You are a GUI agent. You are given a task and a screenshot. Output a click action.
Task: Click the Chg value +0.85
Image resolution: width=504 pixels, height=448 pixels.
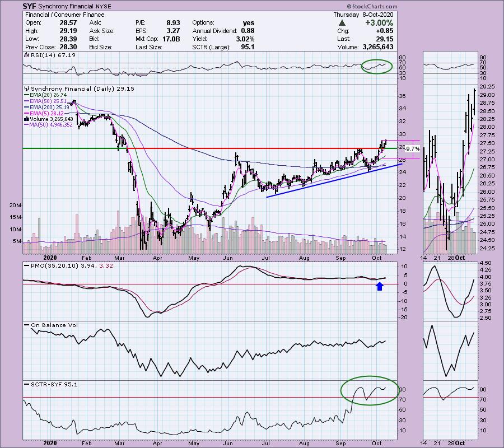pyautogui.click(x=384, y=31)
